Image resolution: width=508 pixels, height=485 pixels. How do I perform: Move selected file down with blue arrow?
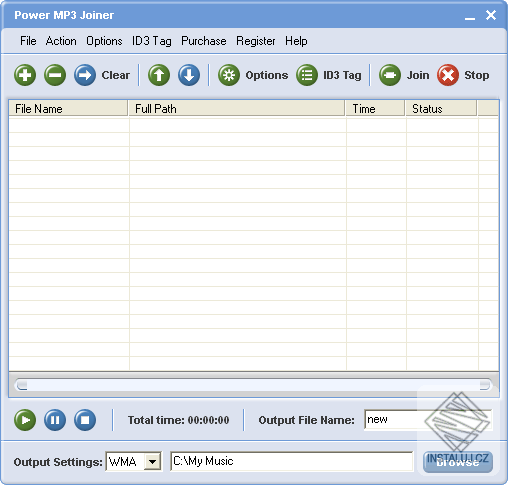pyautogui.click(x=189, y=75)
